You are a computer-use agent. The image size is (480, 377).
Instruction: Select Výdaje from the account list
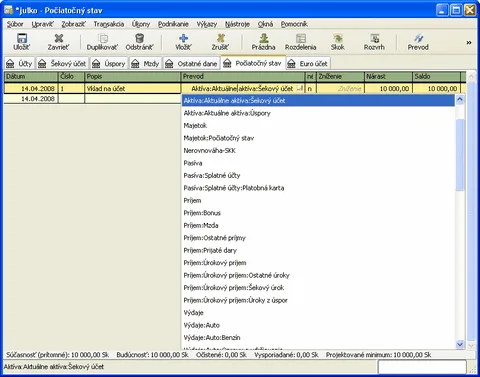click(318, 313)
